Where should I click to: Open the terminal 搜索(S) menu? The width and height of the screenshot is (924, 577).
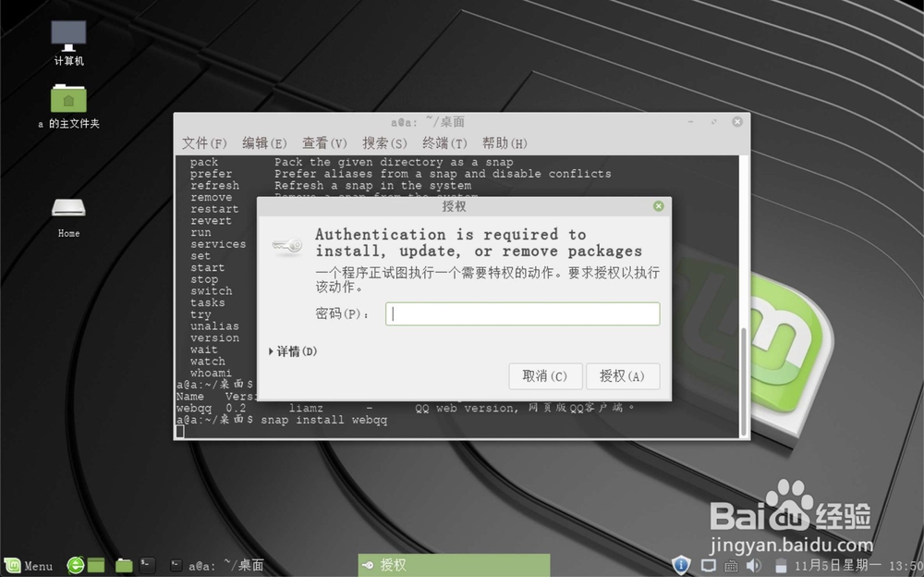[x=384, y=142]
